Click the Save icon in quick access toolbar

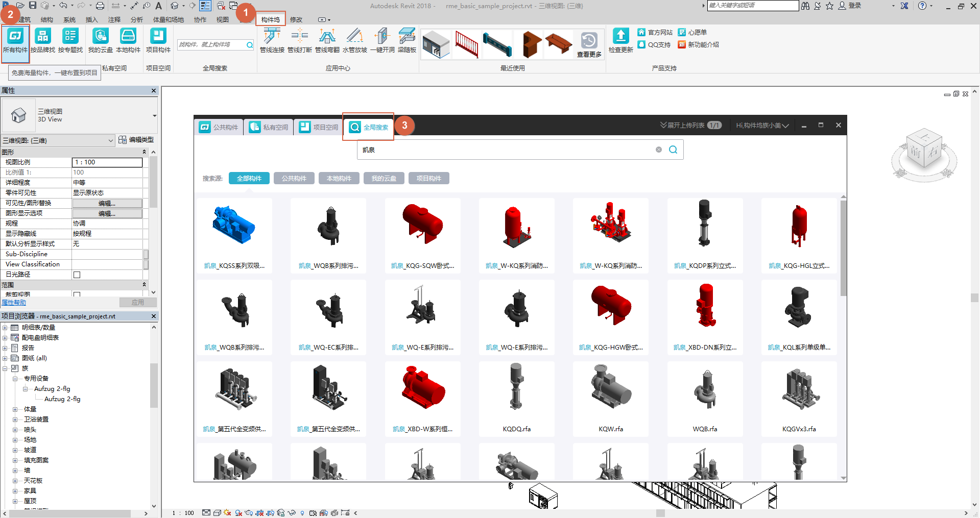coord(33,6)
